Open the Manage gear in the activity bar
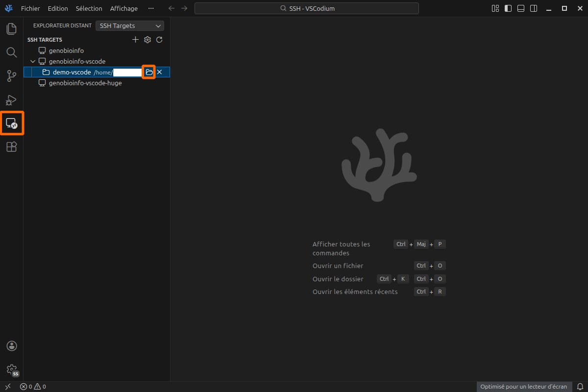Viewport: 588px width, 392px height. tap(12, 369)
